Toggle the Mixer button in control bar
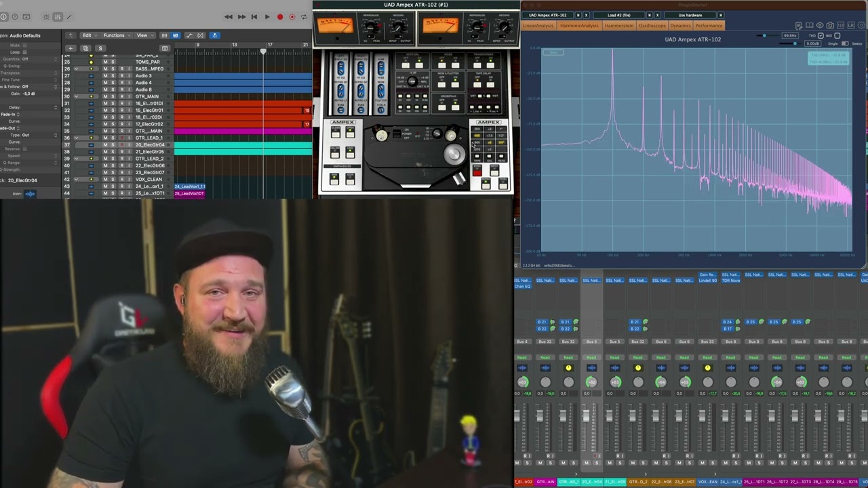Screen dimensions: 868x488 click(58, 17)
